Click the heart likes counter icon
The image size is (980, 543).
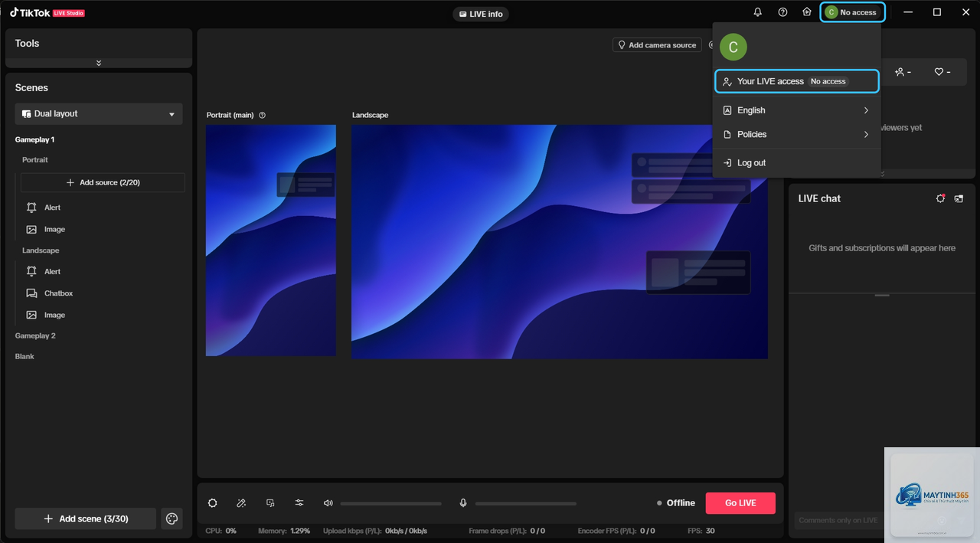(x=939, y=72)
